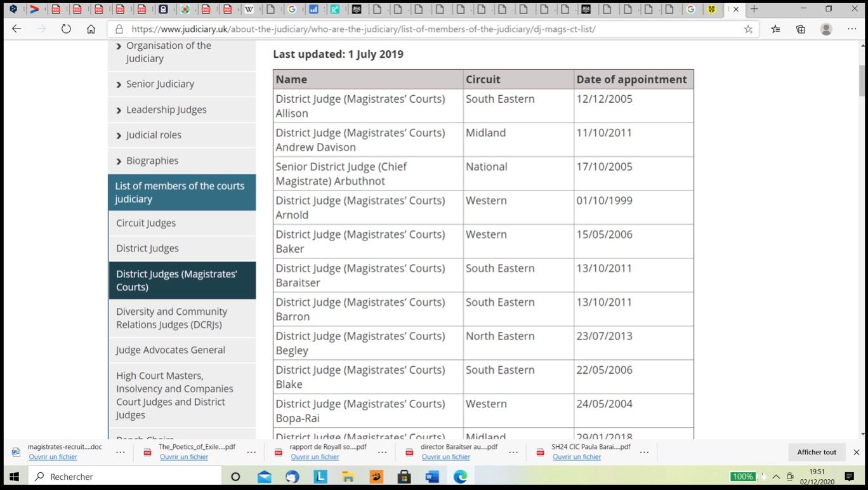Viewport: 868px width, 490px height.
Task: Click the address bar URL
Action: [x=364, y=29]
